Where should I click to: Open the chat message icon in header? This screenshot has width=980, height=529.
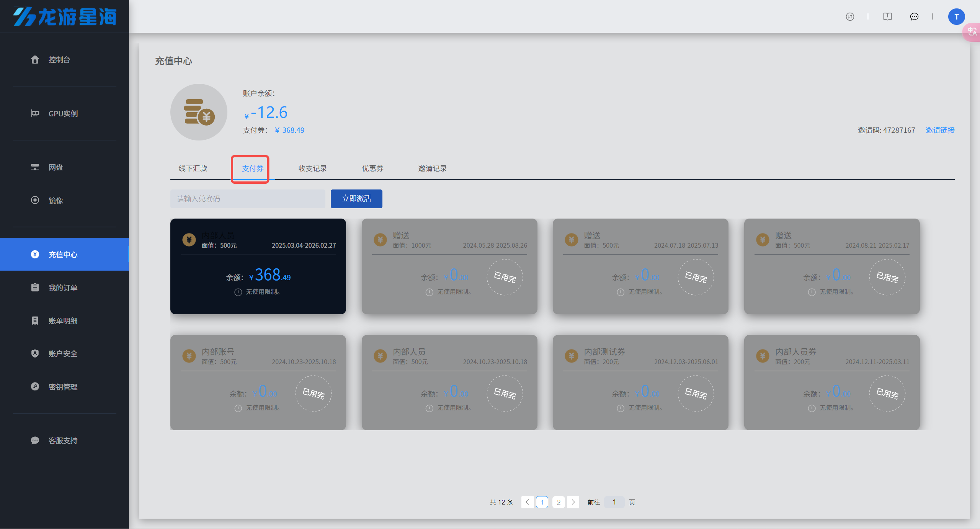point(914,16)
